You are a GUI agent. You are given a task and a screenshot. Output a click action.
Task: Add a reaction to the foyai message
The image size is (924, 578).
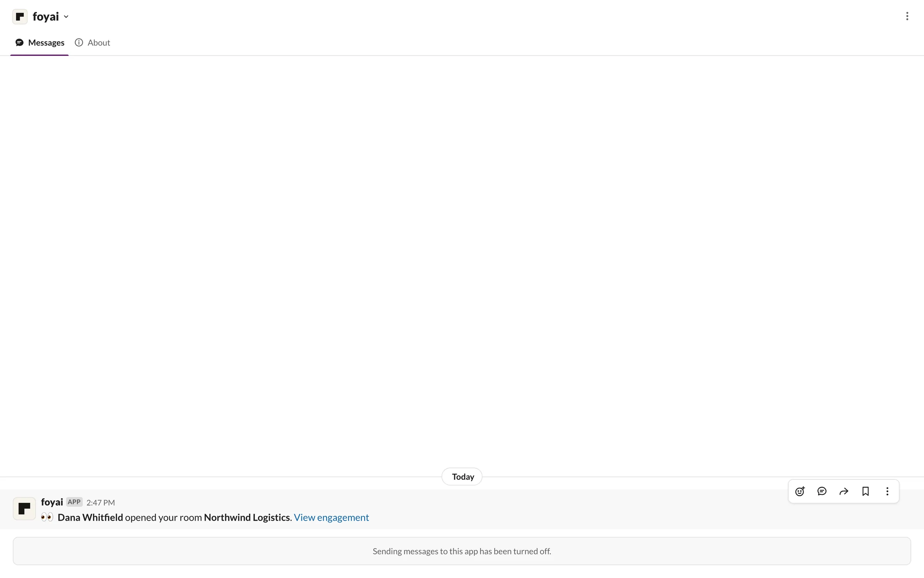[x=800, y=491]
